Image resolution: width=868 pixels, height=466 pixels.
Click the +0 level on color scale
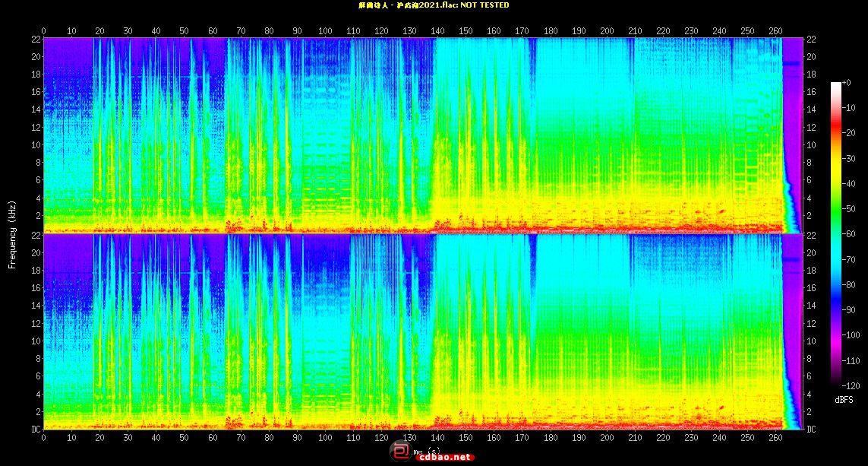tap(847, 83)
